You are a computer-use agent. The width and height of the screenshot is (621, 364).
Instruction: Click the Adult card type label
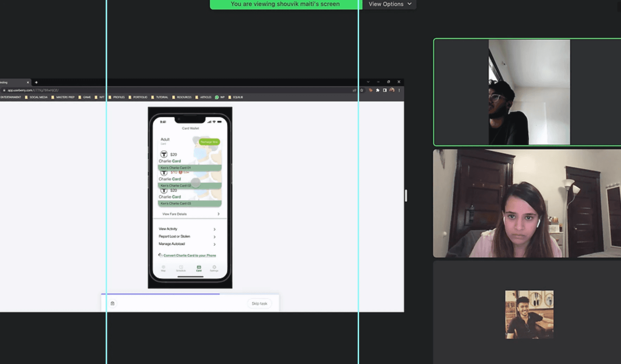pyautogui.click(x=165, y=139)
